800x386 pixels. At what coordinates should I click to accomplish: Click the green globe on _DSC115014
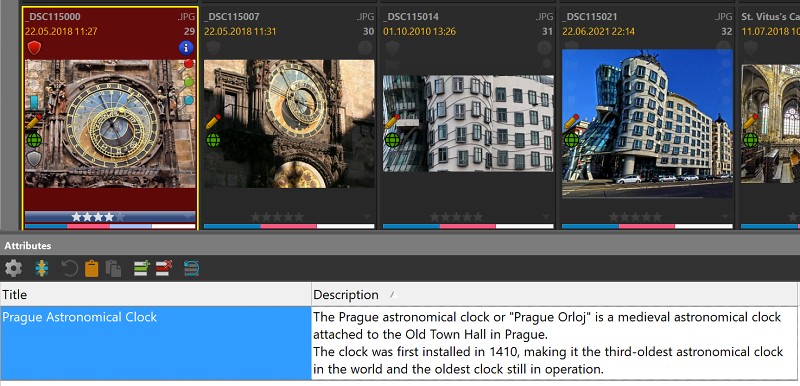click(392, 140)
